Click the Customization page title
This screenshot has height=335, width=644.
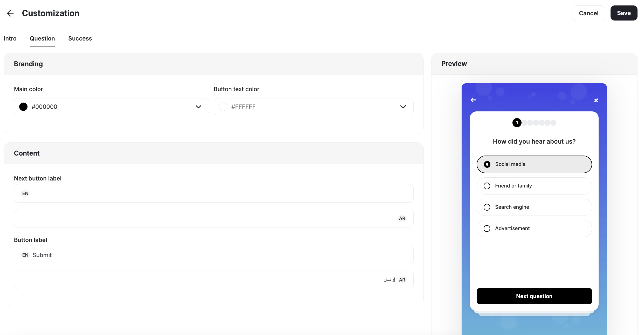tap(51, 13)
